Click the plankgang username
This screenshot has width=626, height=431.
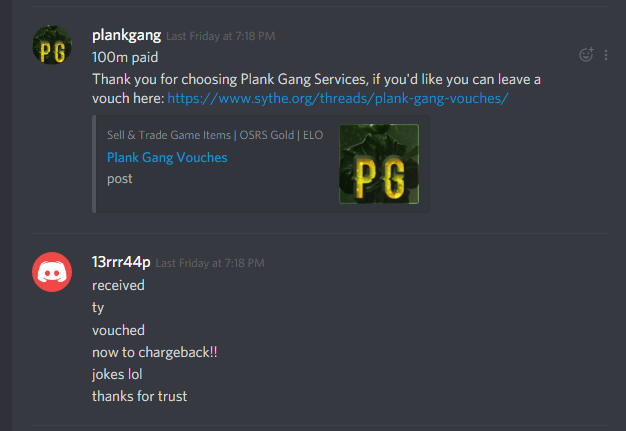tap(127, 35)
